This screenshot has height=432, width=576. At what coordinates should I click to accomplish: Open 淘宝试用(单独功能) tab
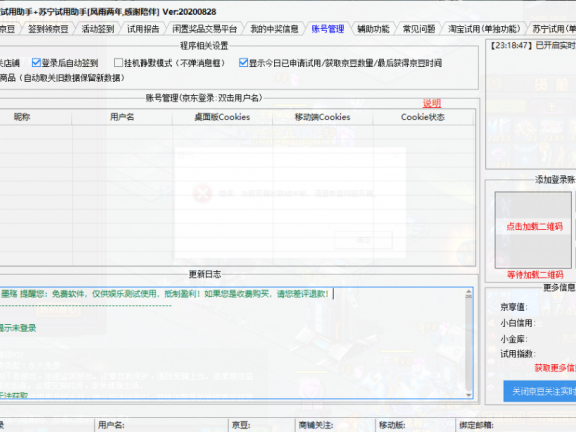pyautogui.click(x=484, y=29)
